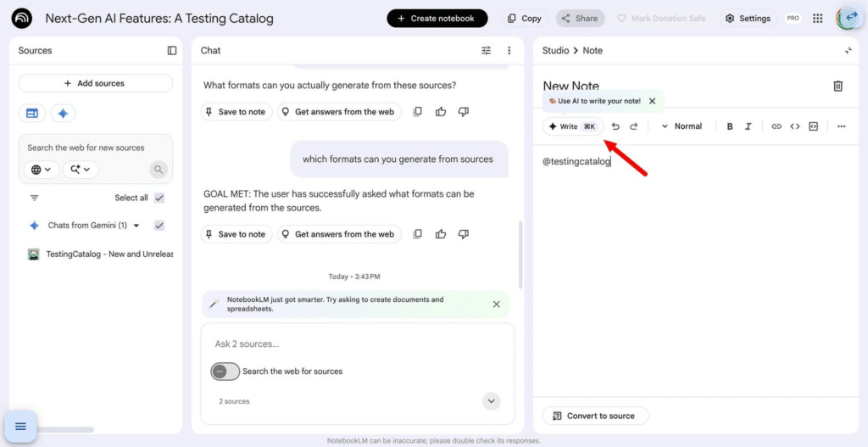Thumbs up the first chat response
The width and height of the screenshot is (868, 447).
click(441, 111)
